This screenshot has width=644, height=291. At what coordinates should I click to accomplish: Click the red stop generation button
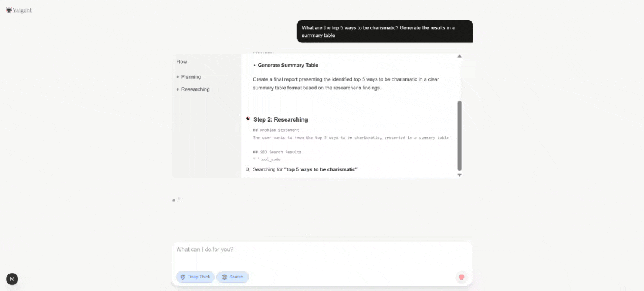coord(461,277)
